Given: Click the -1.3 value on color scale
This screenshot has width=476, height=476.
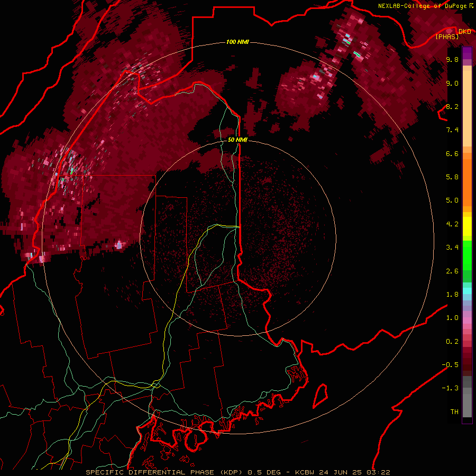Looking at the screenshot, I should pos(450,388).
